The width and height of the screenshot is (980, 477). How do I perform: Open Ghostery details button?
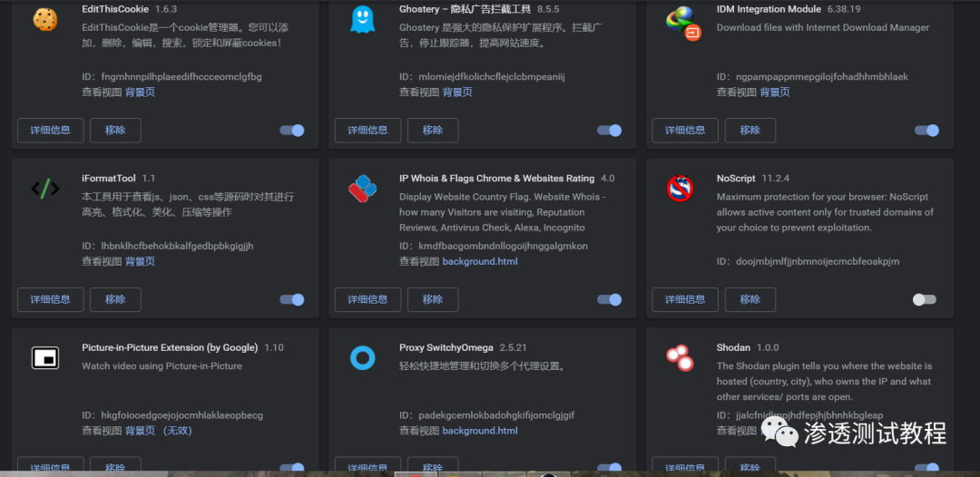point(368,131)
